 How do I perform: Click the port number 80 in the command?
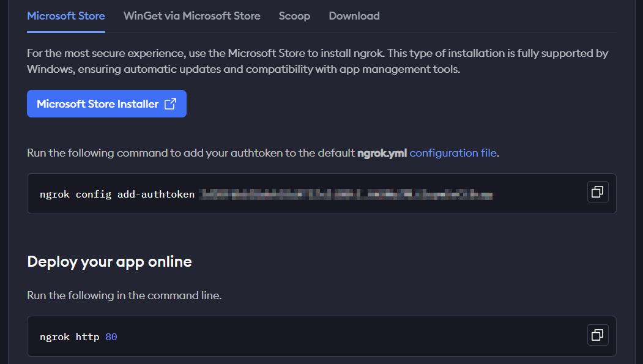tap(111, 336)
